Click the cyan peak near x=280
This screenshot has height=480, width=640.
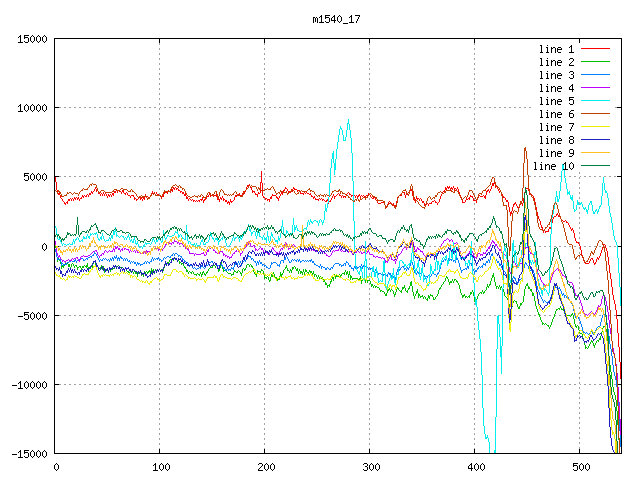click(x=348, y=121)
